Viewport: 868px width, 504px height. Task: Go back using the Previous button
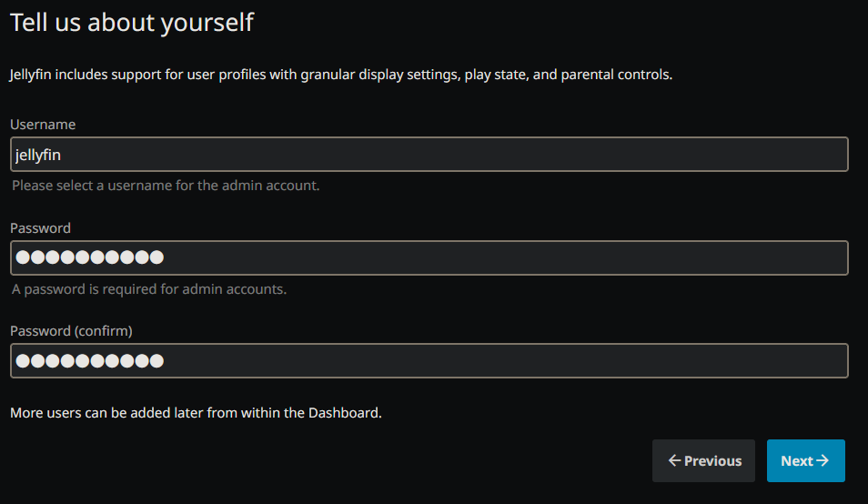703,461
